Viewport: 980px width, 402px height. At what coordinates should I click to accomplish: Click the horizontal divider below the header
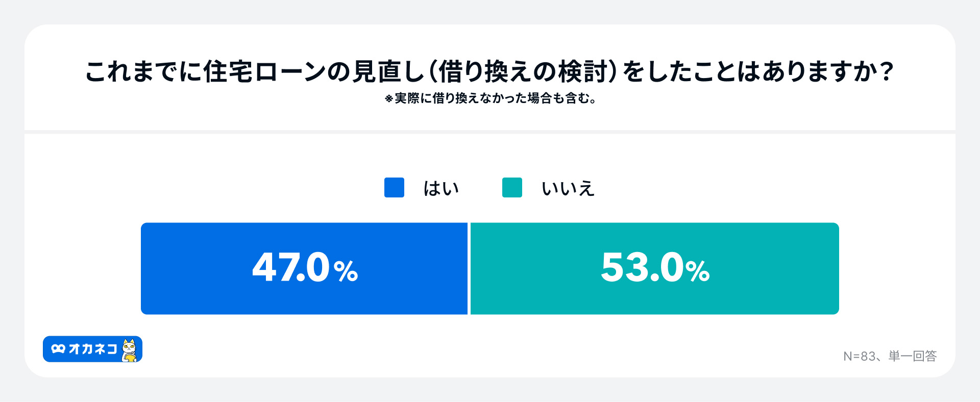point(490,132)
